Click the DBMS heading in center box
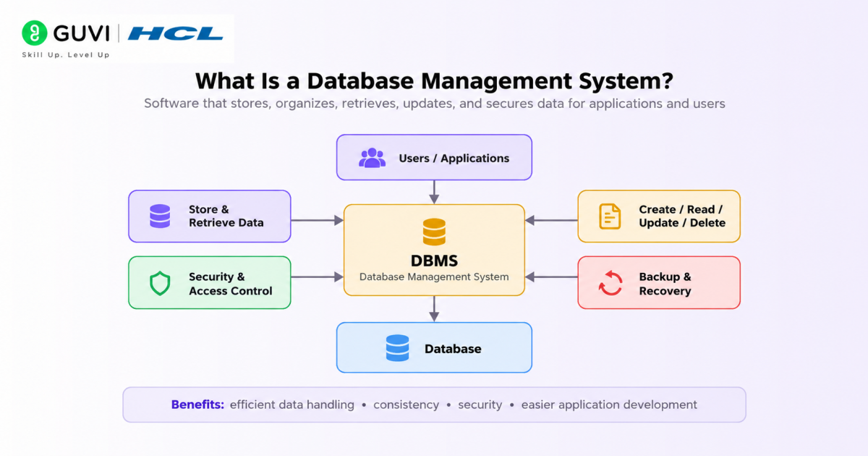This screenshot has width=868, height=456. (434, 261)
